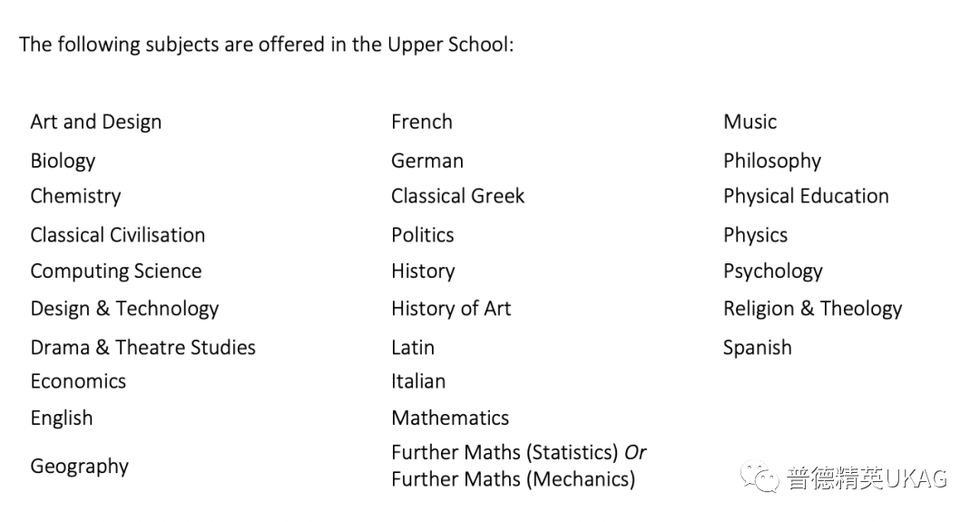This screenshot has width=980, height=522.
Task: Click the Classical Greek entry
Action: coord(458,196)
